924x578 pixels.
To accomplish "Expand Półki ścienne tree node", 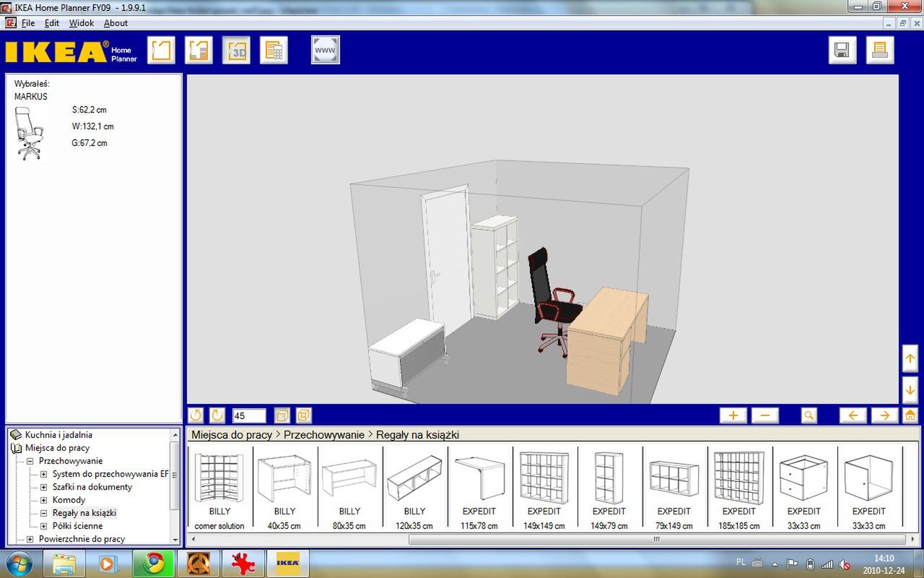I will click(43, 526).
